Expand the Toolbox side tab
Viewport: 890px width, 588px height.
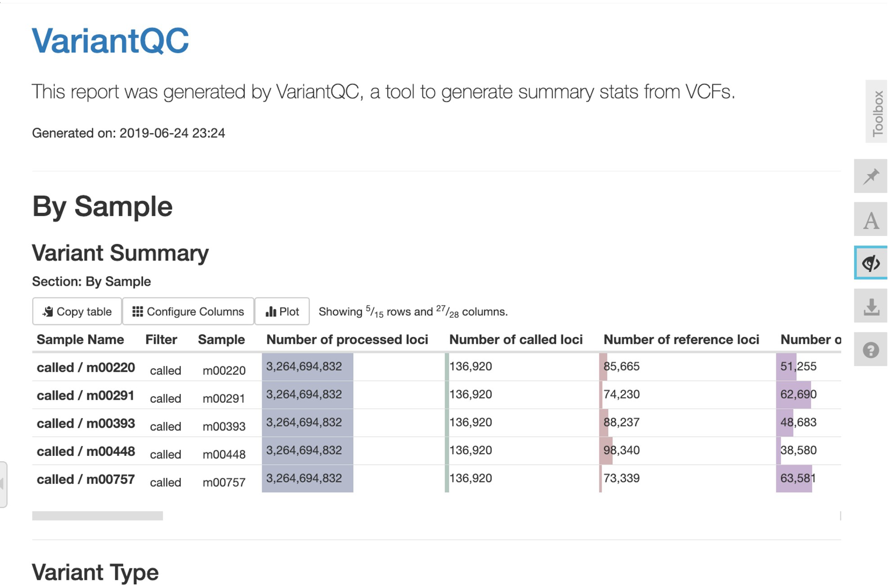(877, 112)
